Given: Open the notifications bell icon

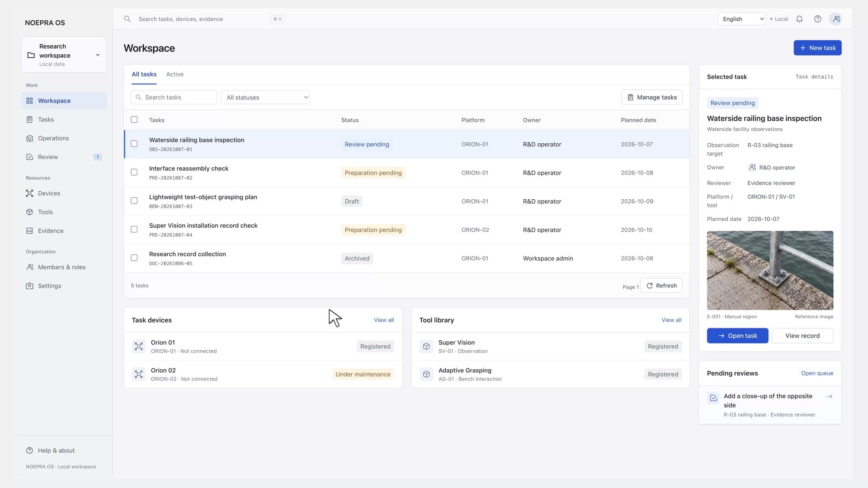Looking at the screenshot, I should click(799, 19).
